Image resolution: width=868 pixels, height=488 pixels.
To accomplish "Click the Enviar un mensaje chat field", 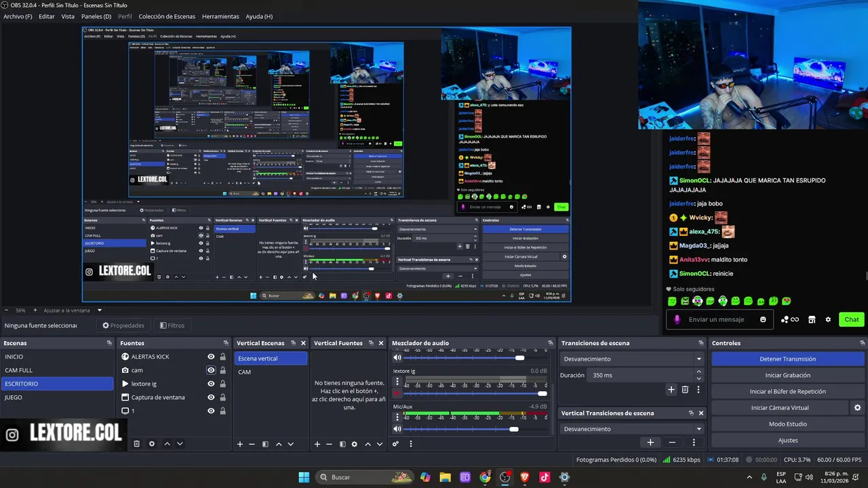I will click(x=720, y=320).
